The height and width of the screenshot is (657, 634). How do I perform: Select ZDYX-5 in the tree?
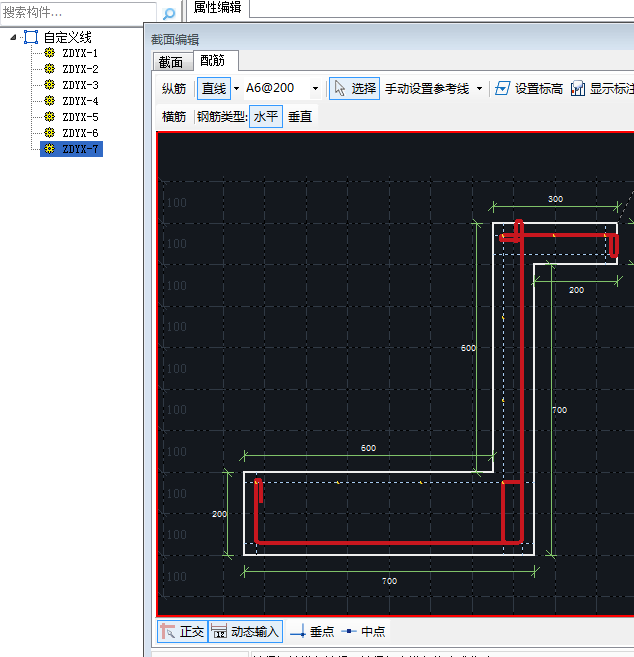[x=80, y=117]
